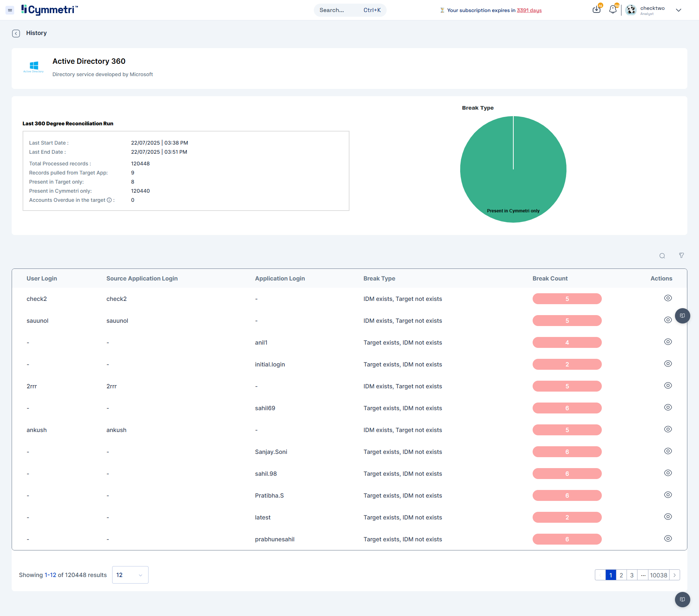Open the table filter funnel icon

tap(682, 255)
